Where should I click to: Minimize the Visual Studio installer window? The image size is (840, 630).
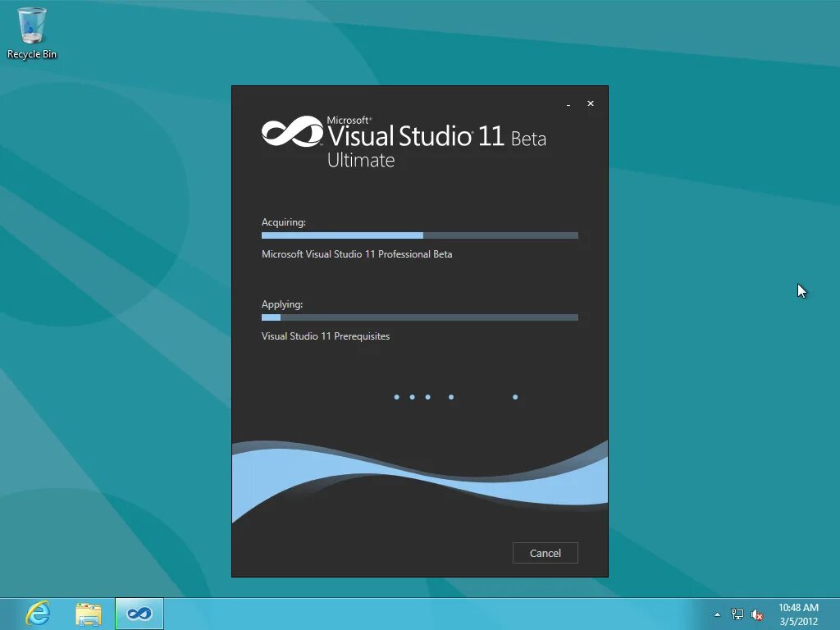pyautogui.click(x=568, y=104)
